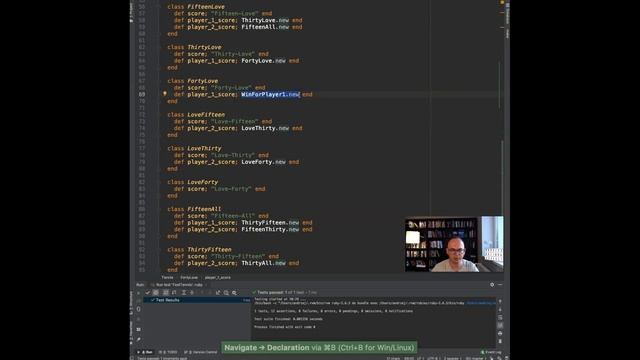Clear console output with trash icon

[500, 341]
